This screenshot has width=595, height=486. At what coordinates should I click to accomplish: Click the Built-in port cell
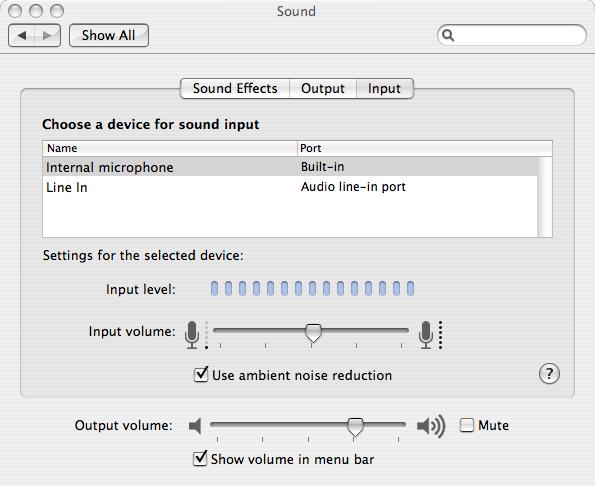[323, 167]
